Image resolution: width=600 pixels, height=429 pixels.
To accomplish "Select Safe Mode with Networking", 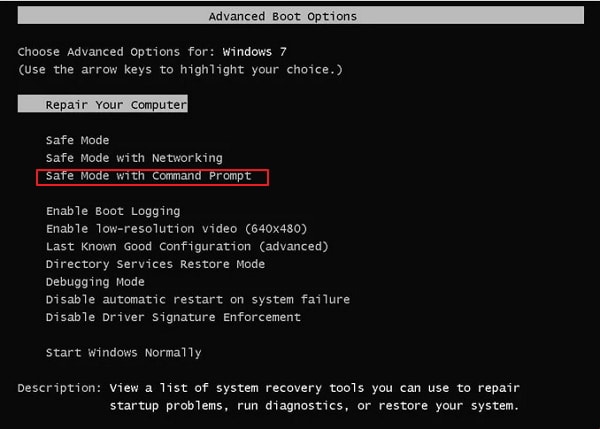I will pos(134,158).
